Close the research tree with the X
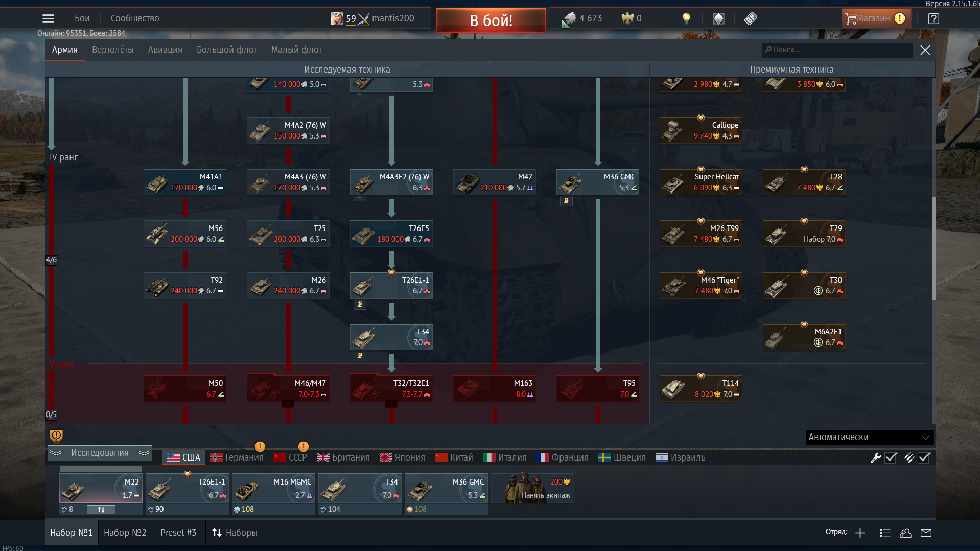This screenshot has height=551, width=980. pyautogui.click(x=925, y=50)
